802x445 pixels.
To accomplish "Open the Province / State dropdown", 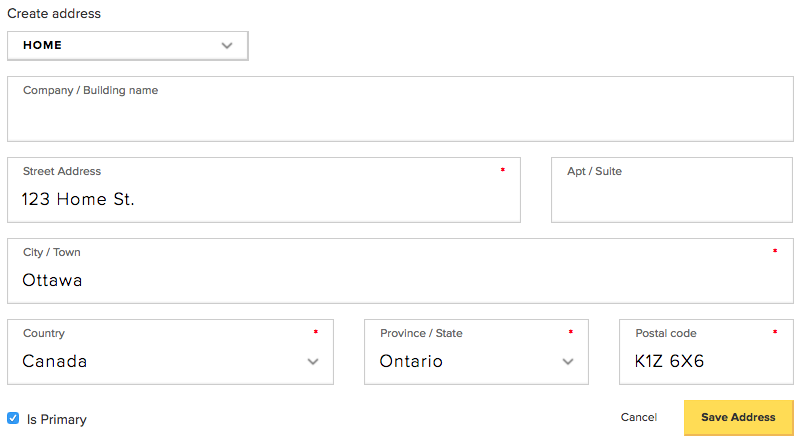I will pos(476,352).
